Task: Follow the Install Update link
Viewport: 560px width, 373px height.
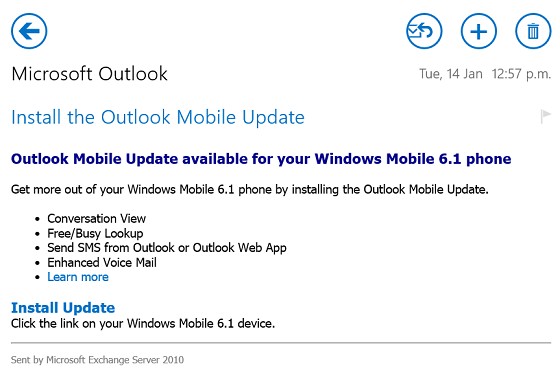Action: [x=63, y=308]
